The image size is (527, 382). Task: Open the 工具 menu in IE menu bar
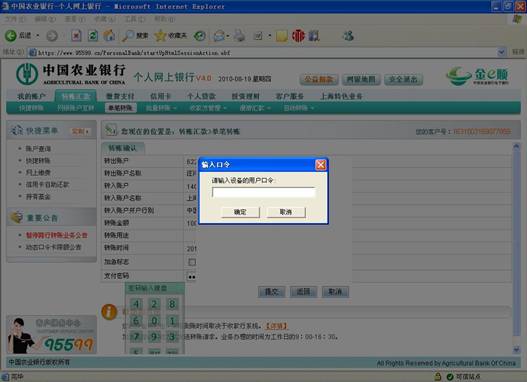tap(135, 19)
